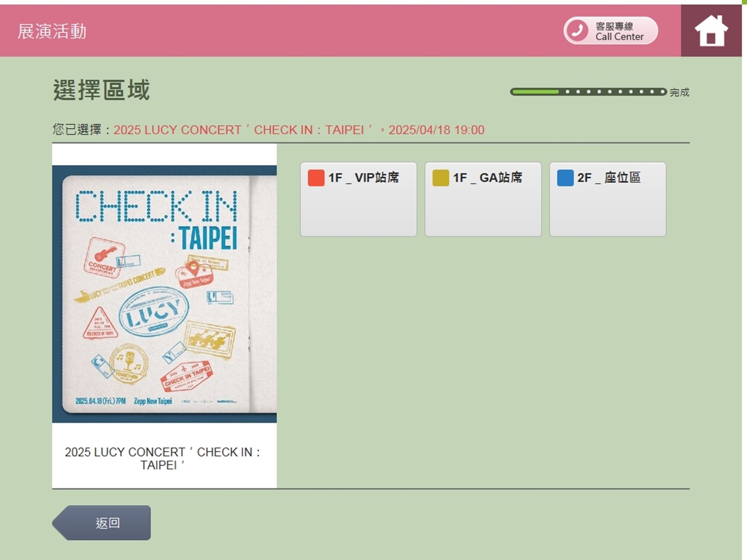Select the 2F 座位區 seating zone
The width and height of the screenshot is (747, 560).
[x=607, y=199]
